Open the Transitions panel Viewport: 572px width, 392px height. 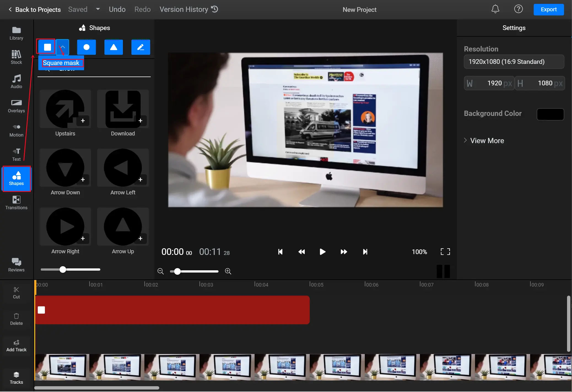point(16,202)
